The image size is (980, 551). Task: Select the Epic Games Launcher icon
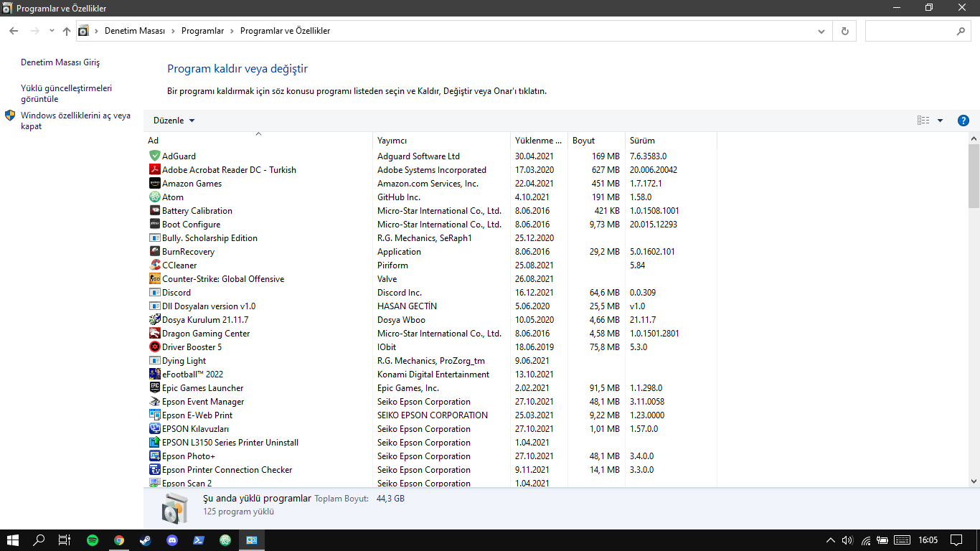coord(154,387)
